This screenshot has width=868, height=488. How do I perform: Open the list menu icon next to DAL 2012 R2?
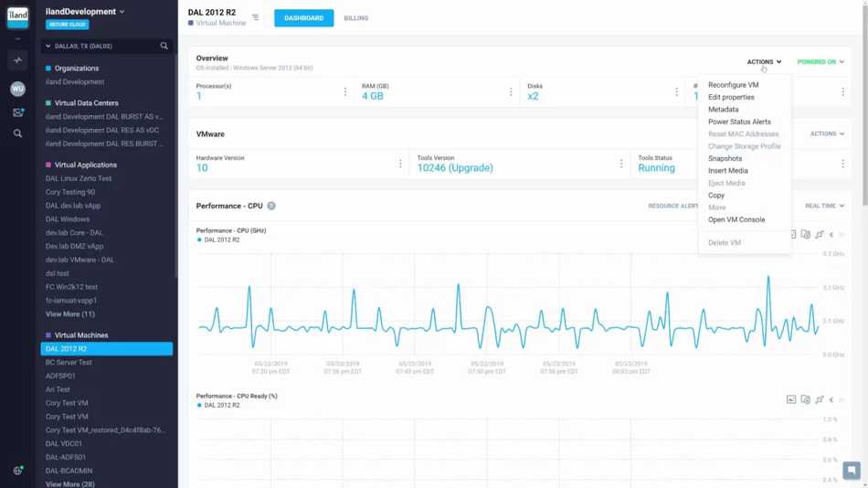pos(255,17)
